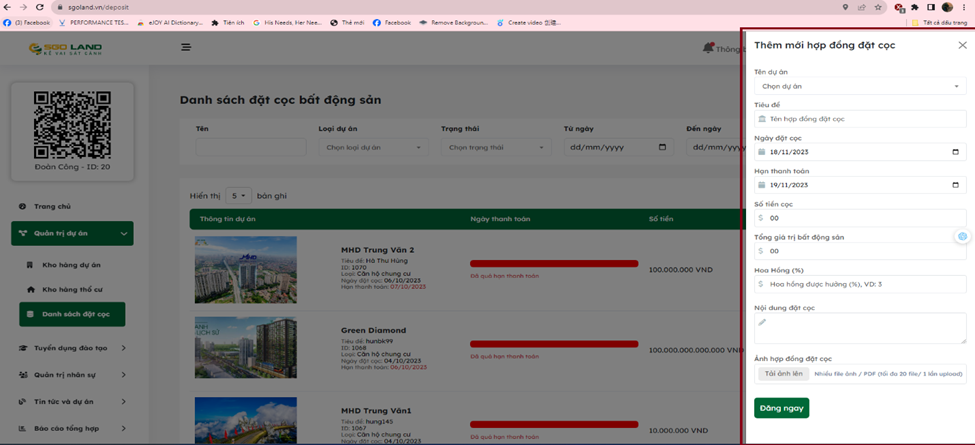Click the Tải ảnh lên upload button
975x445 pixels.
coord(782,374)
